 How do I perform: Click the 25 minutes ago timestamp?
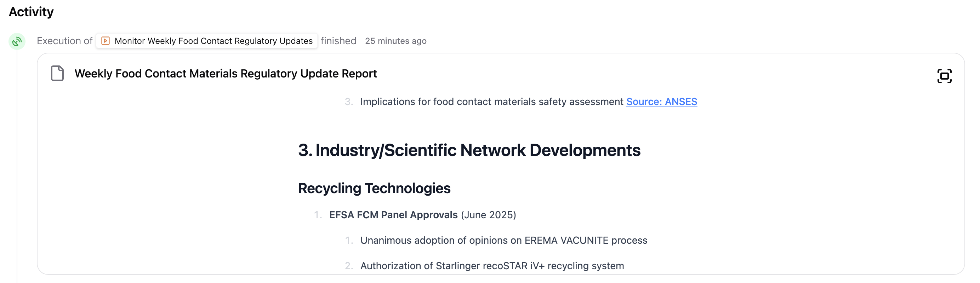pyautogui.click(x=396, y=41)
